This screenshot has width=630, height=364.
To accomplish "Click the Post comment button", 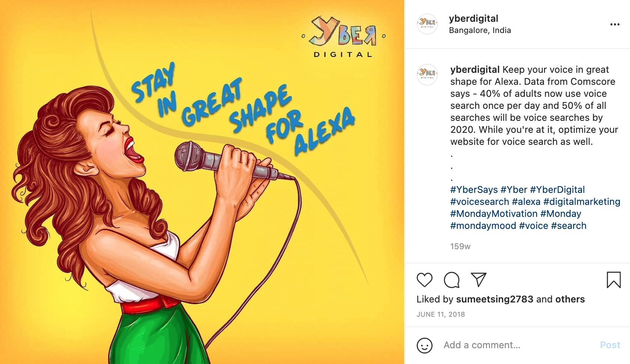I will tap(610, 345).
